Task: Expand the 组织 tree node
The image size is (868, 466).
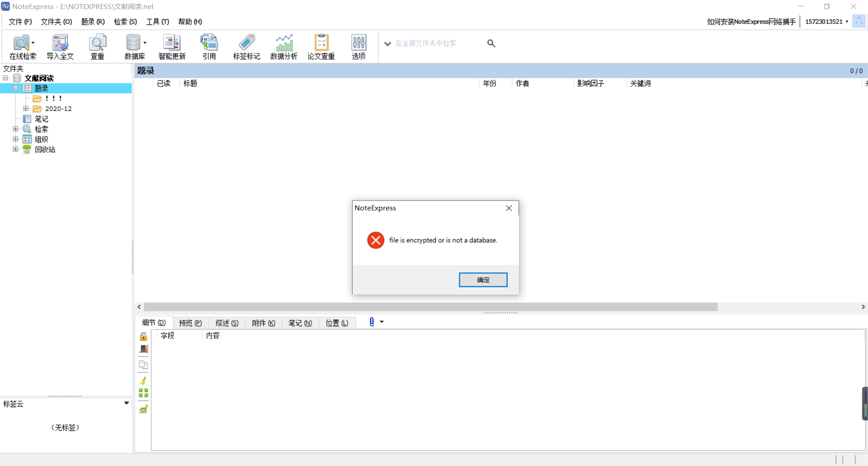Action: pyautogui.click(x=15, y=139)
